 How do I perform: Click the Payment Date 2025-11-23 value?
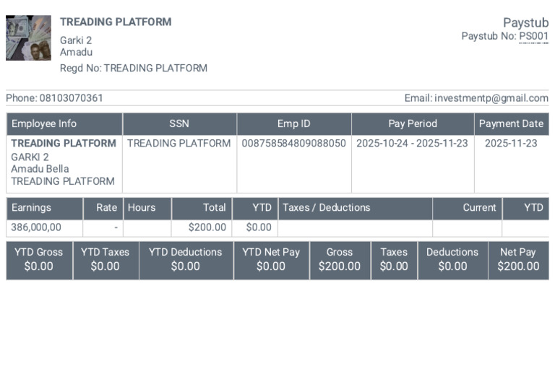click(511, 143)
